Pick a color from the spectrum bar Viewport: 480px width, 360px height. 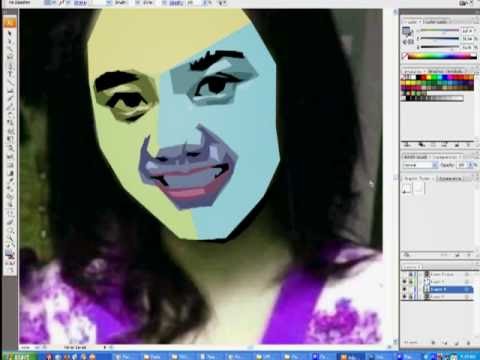[442, 56]
